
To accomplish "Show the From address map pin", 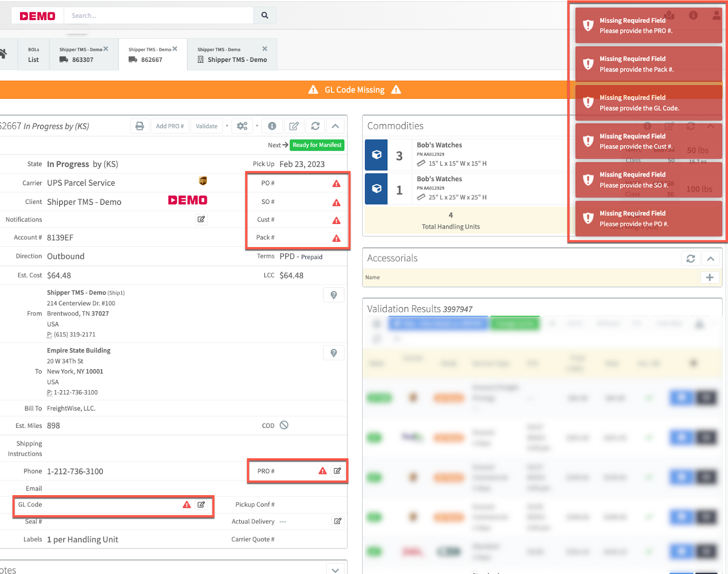I will [334, 295].
